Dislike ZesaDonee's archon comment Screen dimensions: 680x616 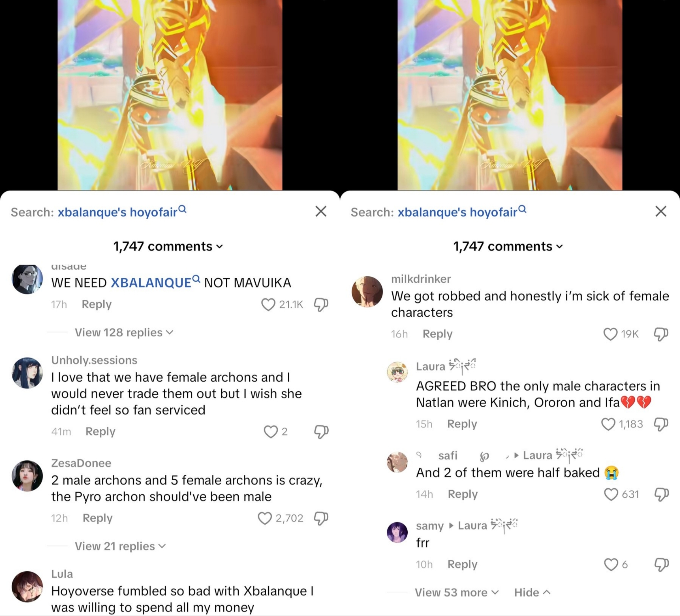(321, 518)
